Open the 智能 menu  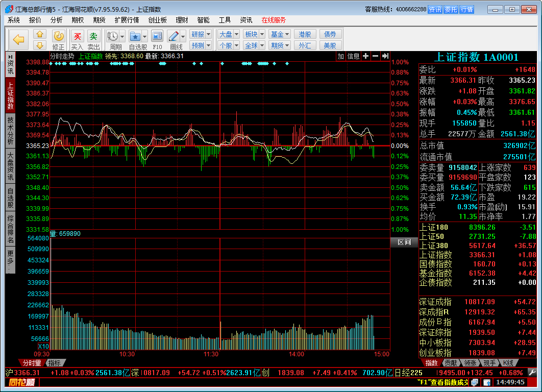click(203, 20)
